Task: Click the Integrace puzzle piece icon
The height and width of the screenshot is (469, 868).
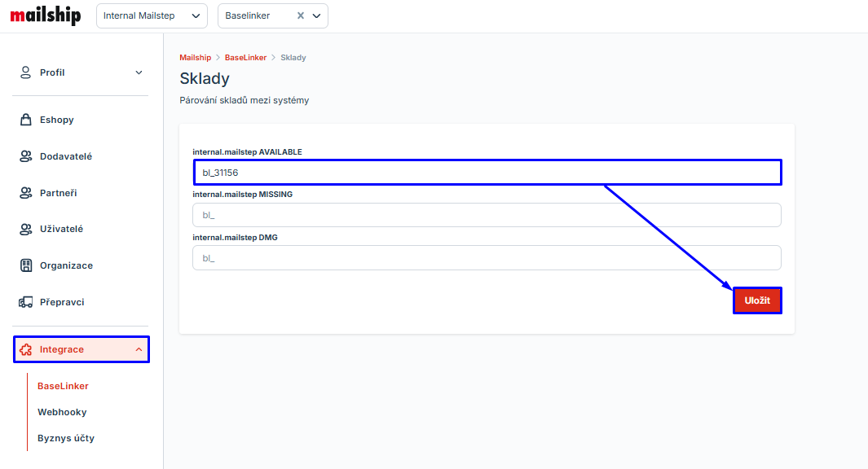Action: pos(25,349)
